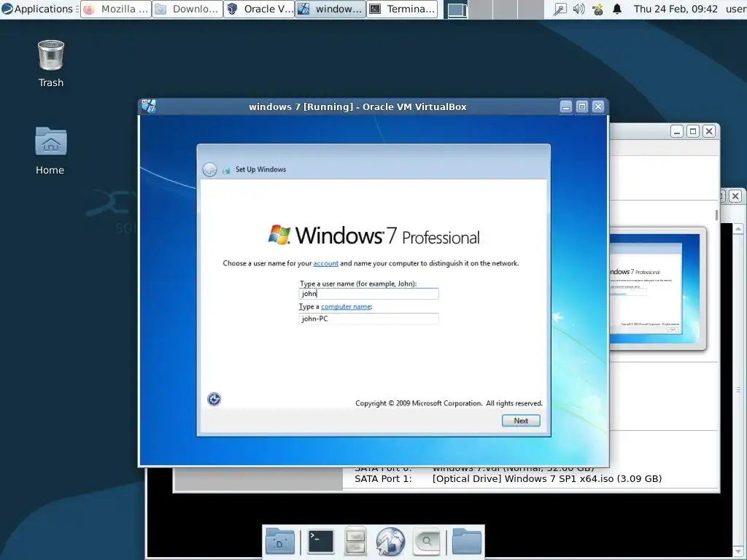Click the VirtualBox icon in the VM title bar
This screenshot has height=560, width=747.
click(x=149, y=106)
